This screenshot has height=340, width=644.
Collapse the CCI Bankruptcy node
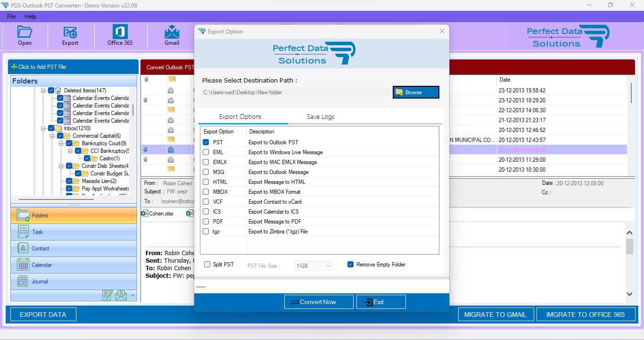70,151
